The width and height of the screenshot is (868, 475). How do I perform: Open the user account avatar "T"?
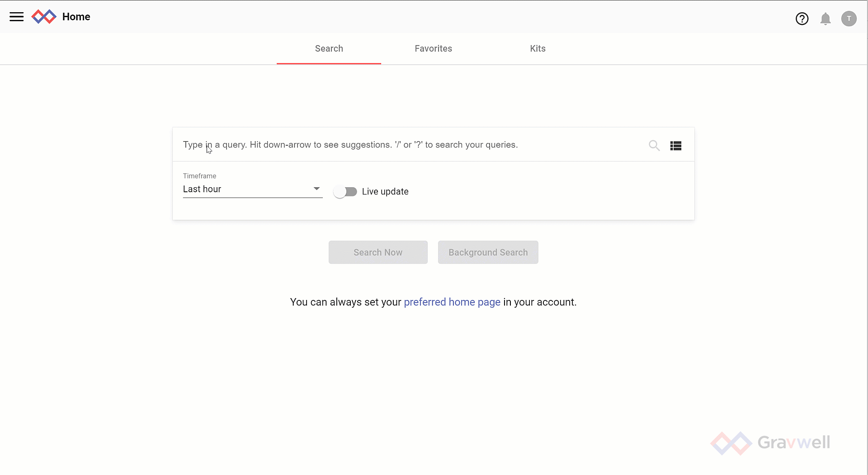coord(849,19)
